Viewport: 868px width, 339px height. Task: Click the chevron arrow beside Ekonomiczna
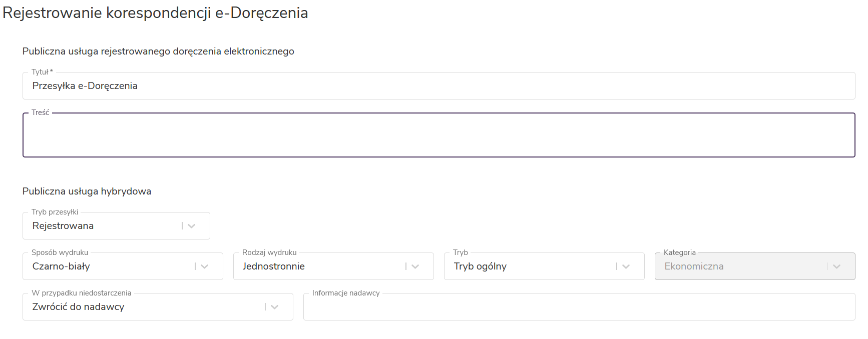(837, 266)
